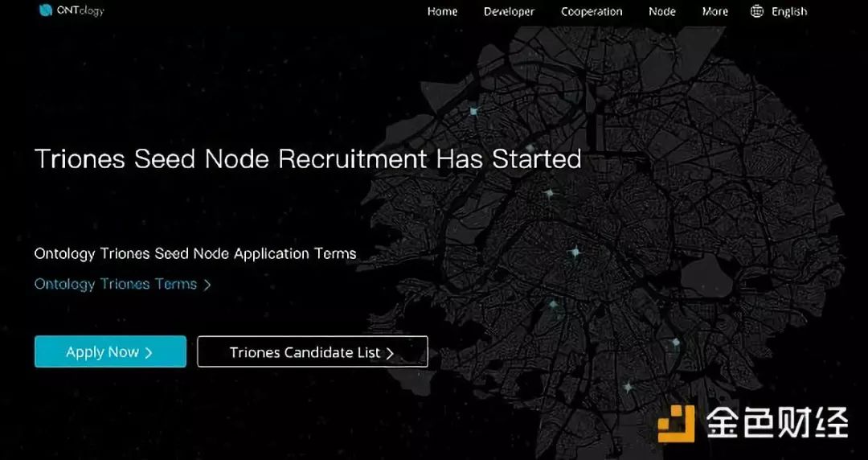Viewport: 868px width, 460px height.
Task: Open the English language selector
Action: [789, 11]
